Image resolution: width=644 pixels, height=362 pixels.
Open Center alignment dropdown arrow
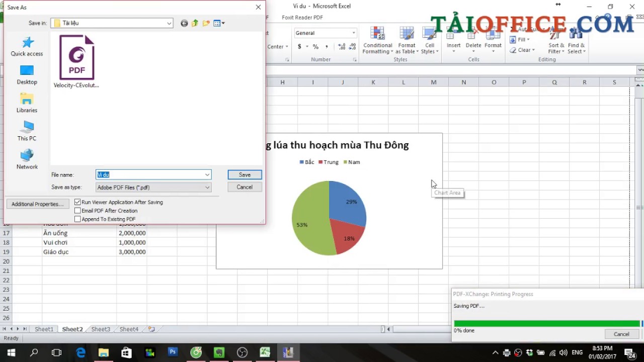pyautogui.click(x=287, y=47)
